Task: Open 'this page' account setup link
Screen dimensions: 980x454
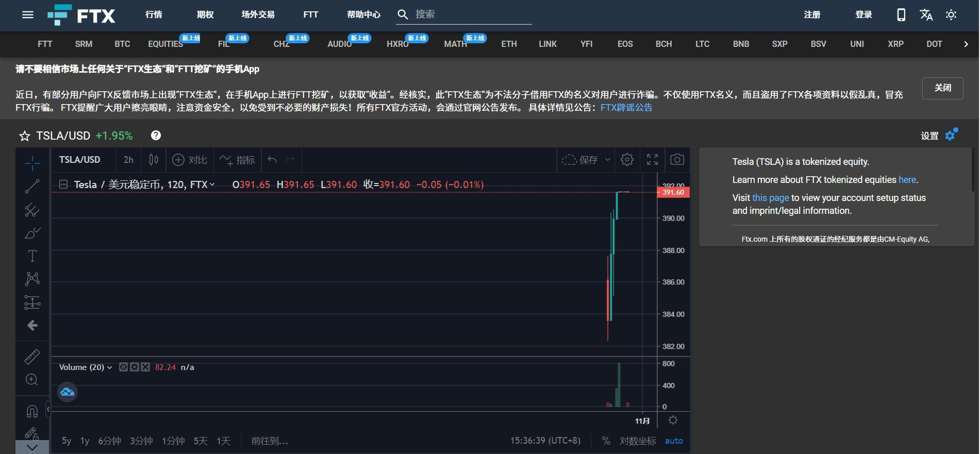Action: click(x=770, y=198)
